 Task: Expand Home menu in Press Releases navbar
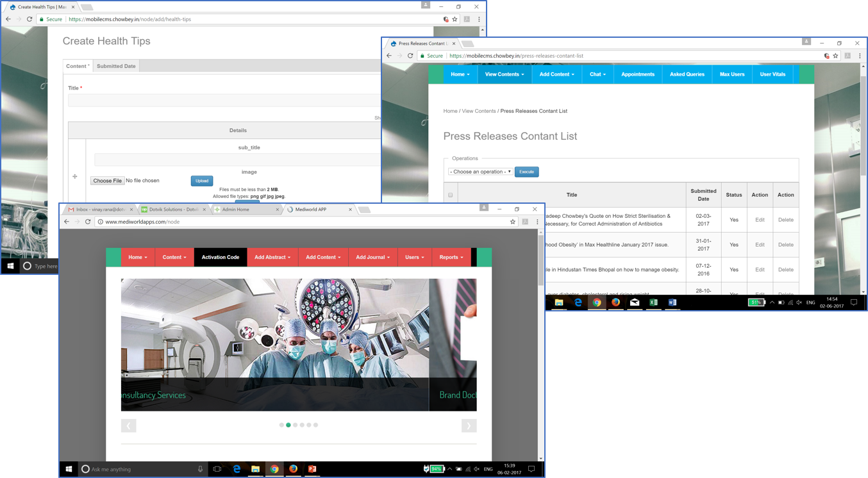pos(460,74)
